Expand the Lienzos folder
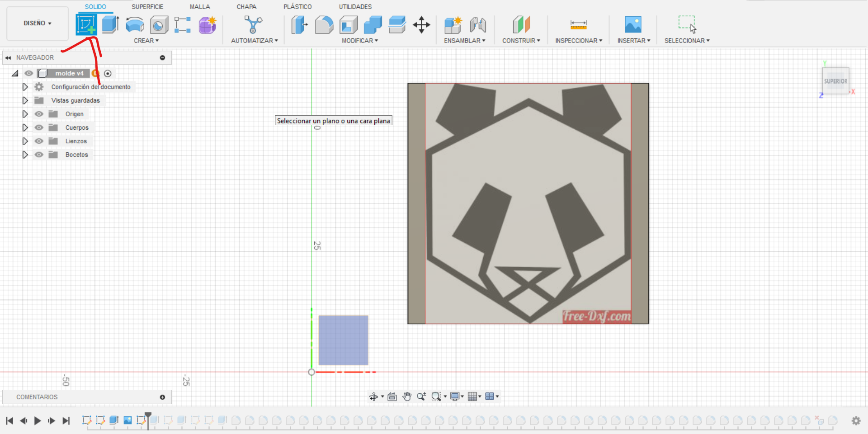868x434 pixels. point(25,141)
